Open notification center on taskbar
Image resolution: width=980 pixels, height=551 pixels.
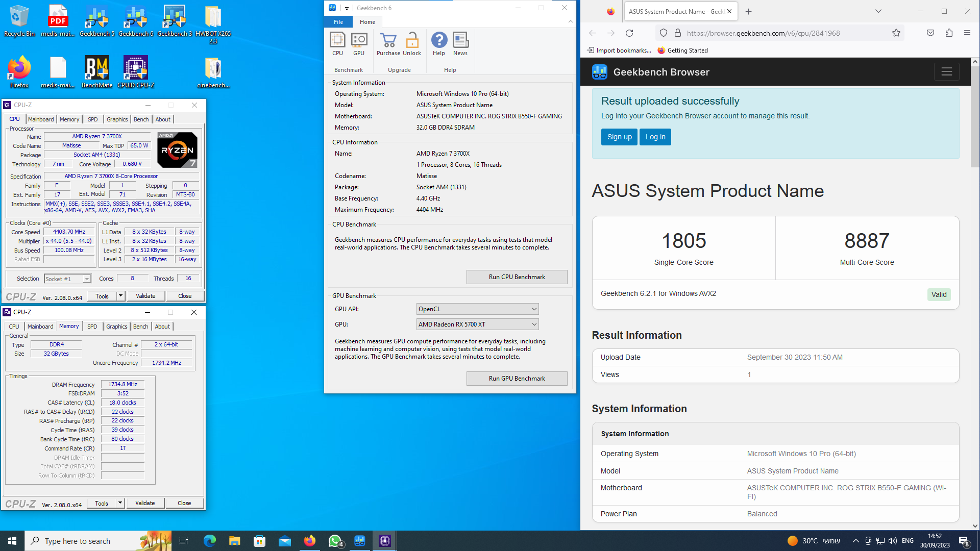coord(964,541)
